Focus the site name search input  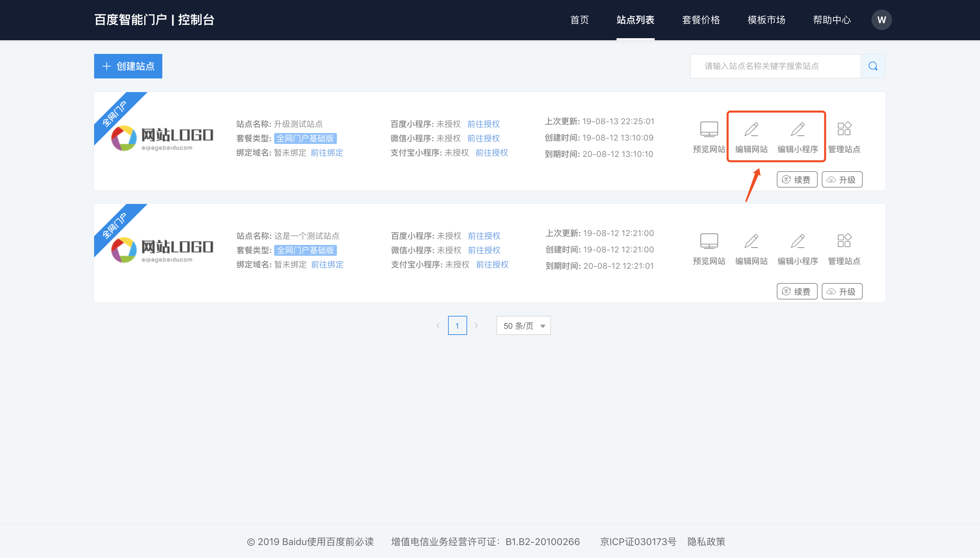click(775, 66)
